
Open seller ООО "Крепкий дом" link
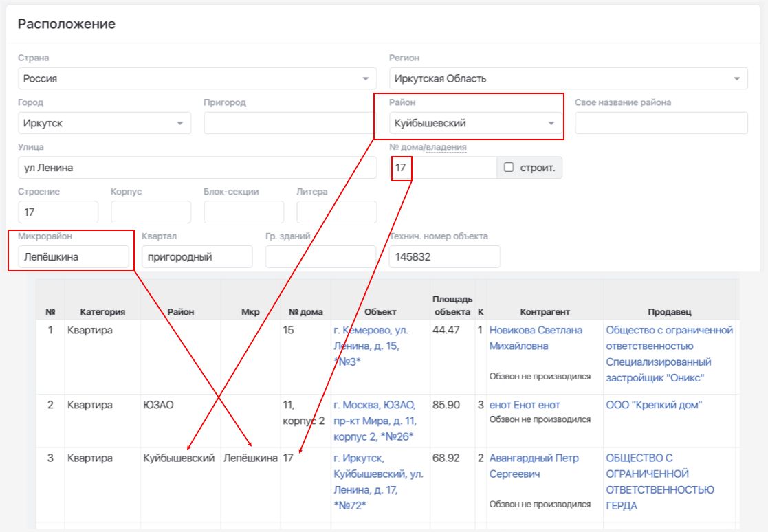click(654, 406)
